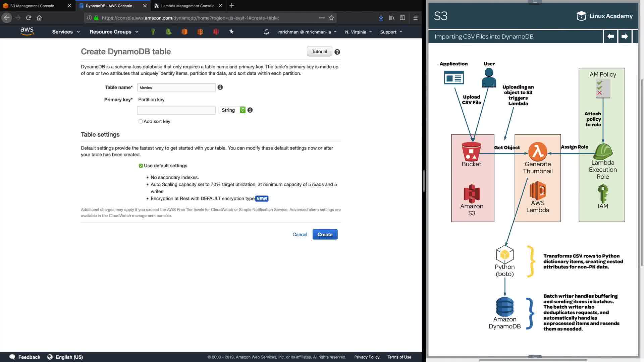Image resolution: width=644 pixels, height=362 pixels.
Task: Click the pin shortcuts icon in navbar
Action: point(231,32)
